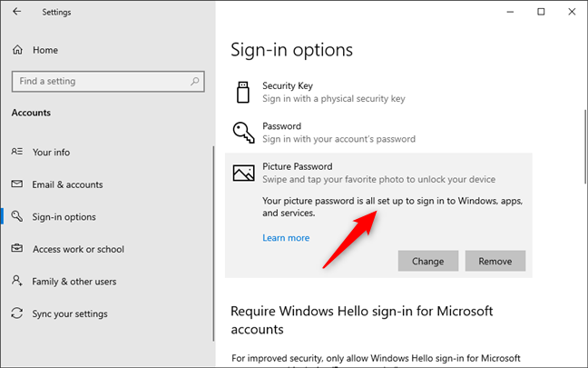588x368 pixels.
Task: Click the Remove button
Action: 495,261
